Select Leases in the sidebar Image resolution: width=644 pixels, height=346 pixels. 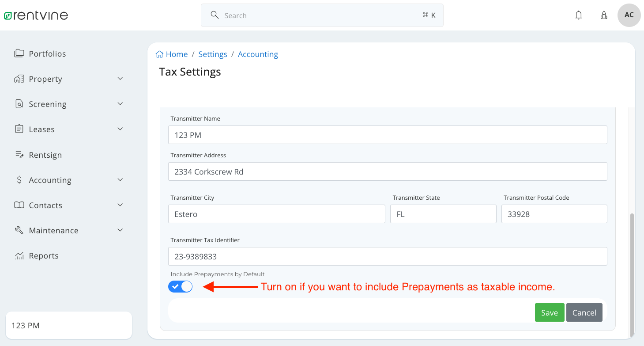(x=42, y=129)
